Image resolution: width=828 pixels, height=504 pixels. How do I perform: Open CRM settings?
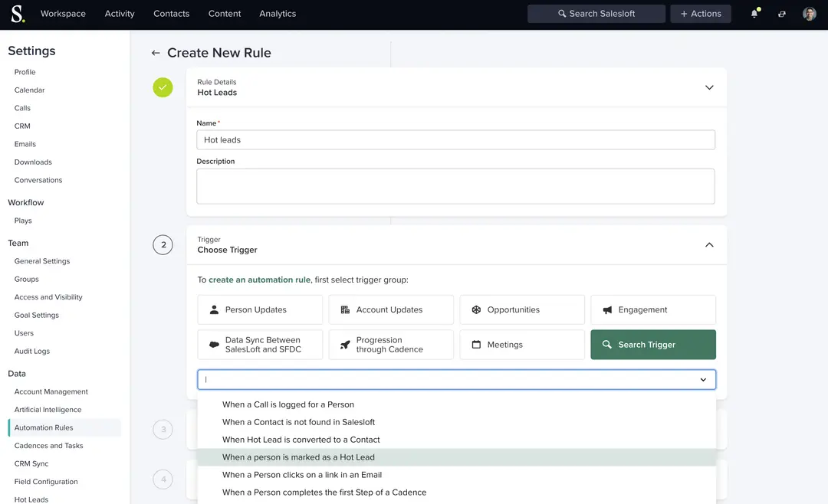click(x=22, y=126)
